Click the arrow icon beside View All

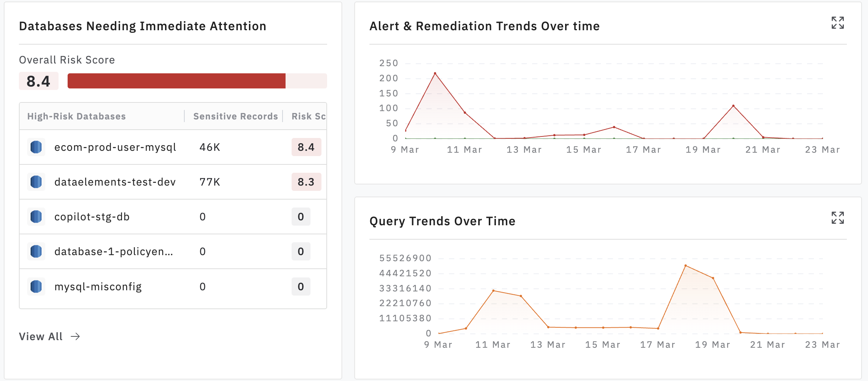click(76, 336)
